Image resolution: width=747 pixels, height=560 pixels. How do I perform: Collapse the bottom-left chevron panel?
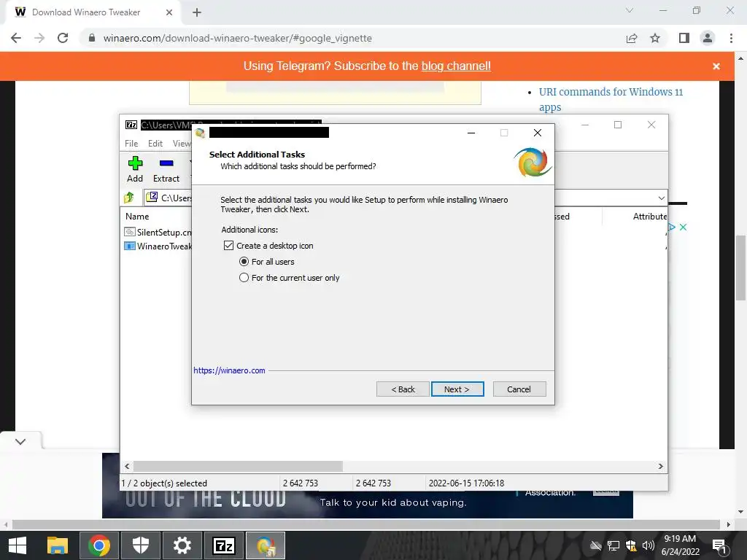pos(20,441)
